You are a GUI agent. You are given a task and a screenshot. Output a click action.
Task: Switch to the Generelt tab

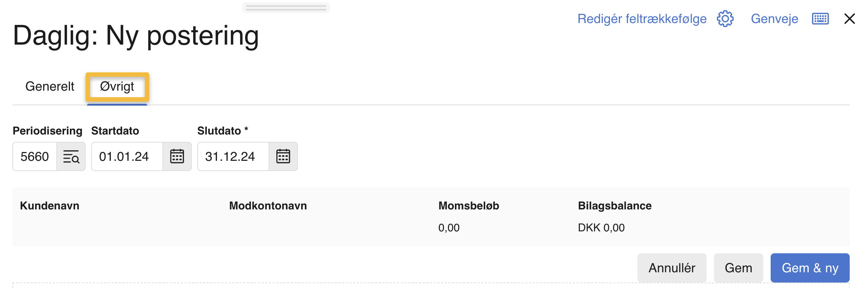tap(50, 87)
